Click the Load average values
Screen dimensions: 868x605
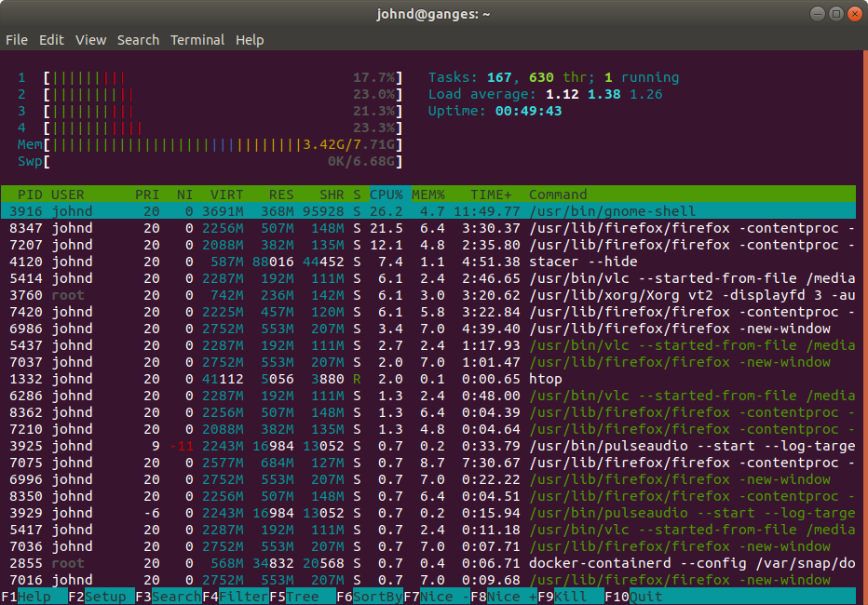[604, 94]
